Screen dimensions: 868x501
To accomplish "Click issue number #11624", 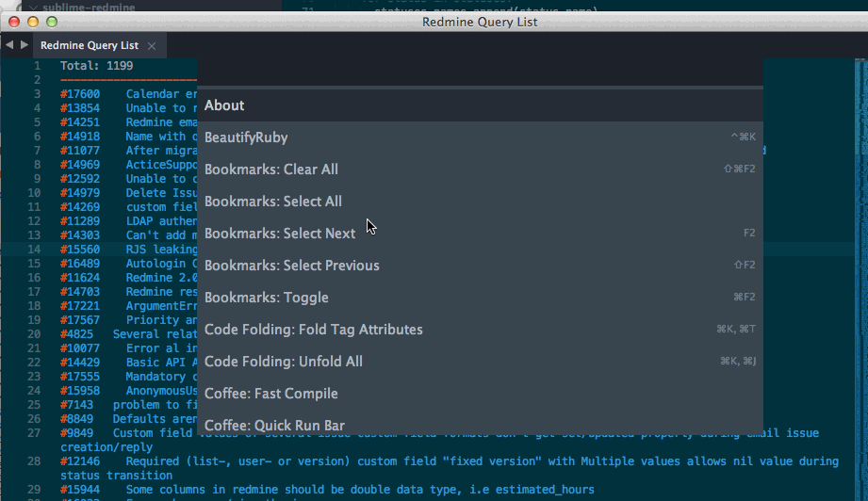I will point(80,278).
